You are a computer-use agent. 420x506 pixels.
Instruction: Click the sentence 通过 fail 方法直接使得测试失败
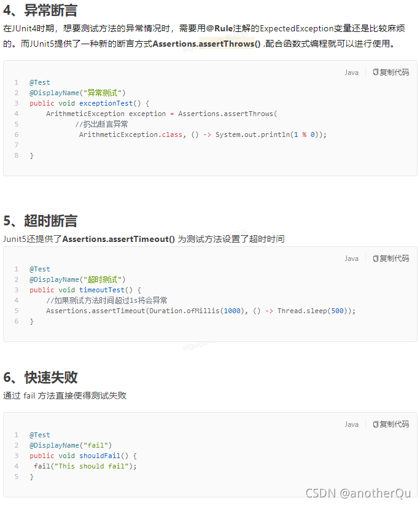[x=65, y=395]
